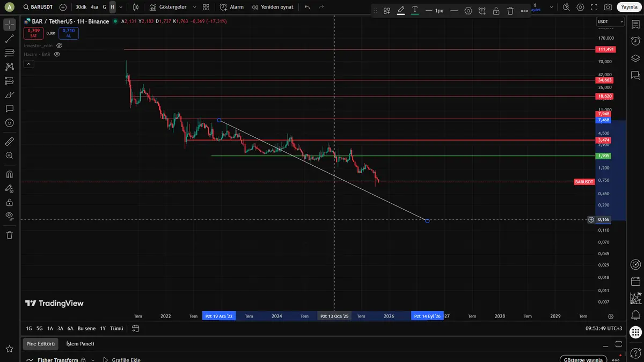Open the emoji icons tool
The width and height of the screenshot is (644, 362).
pos(9,123)
